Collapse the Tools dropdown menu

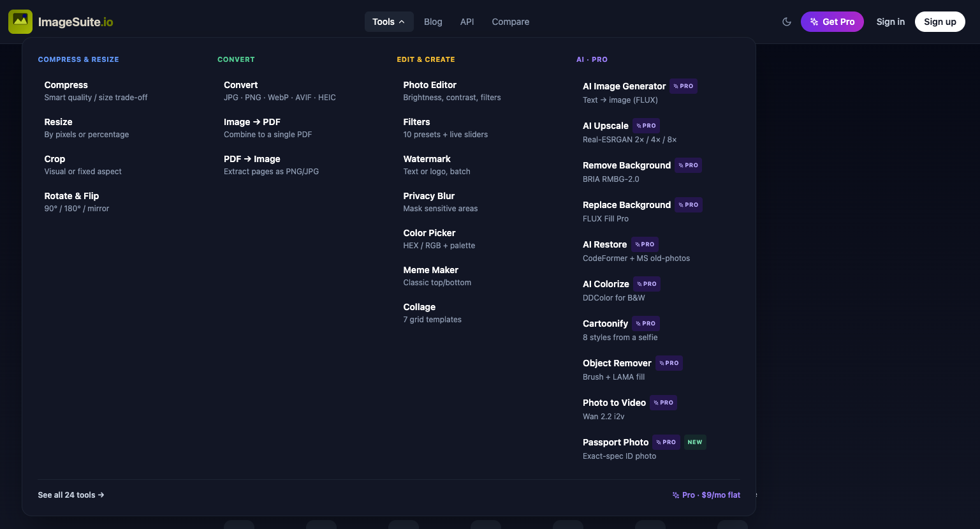pos(389,22)
